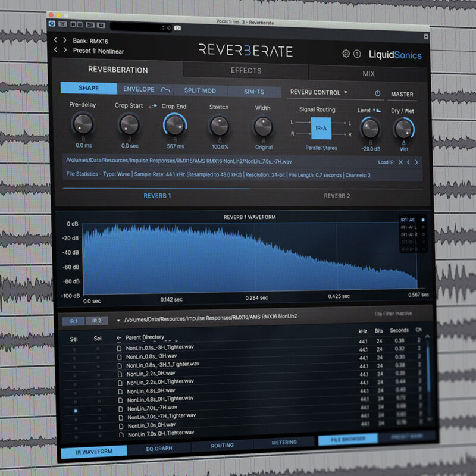Click the preset tag diamond icon
Screen dimensions: 476x476
[x=169, y=27]
